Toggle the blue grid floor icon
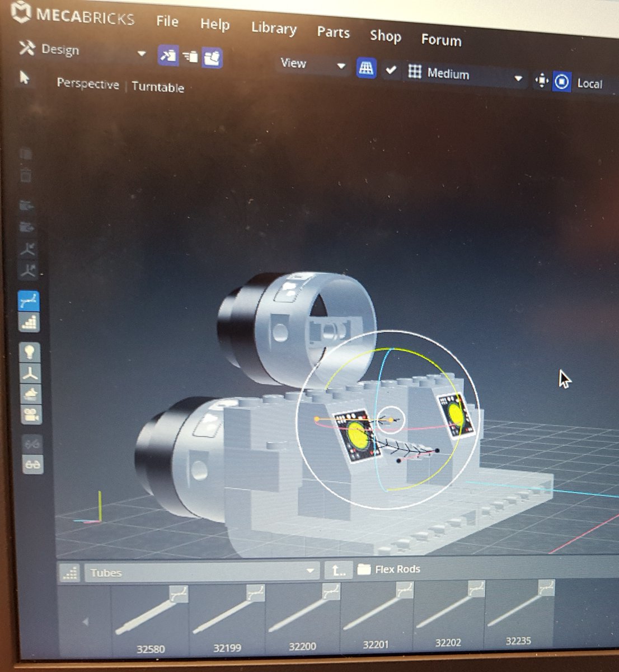The width and height of the screenshot is (619, 672). pyautogui.click(x=366, y=69)
